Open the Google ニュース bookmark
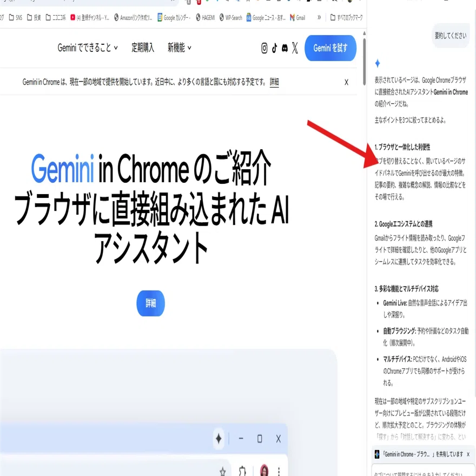 pos(266,18)
